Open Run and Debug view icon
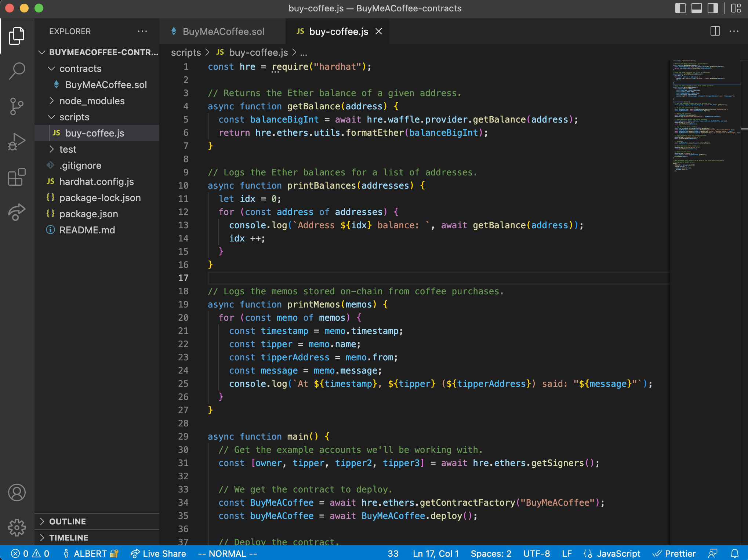Screen dimensions: 748x560 click(x=17, y=142)
